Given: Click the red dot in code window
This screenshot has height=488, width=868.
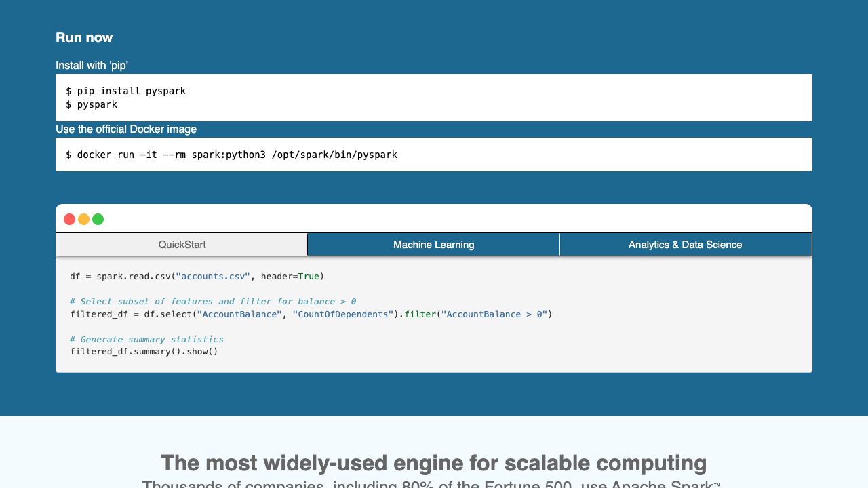Looking at the screenshot, I should 69,219.
